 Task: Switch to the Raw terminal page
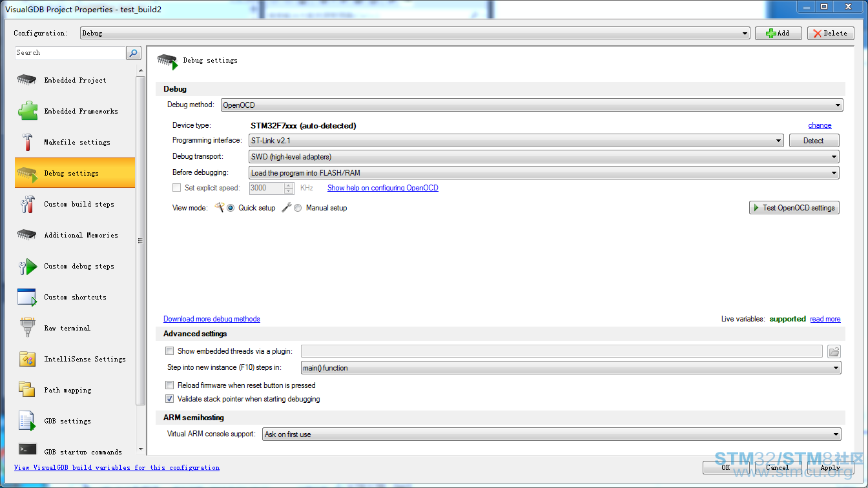pyautogui.click(x=75, y=328)
